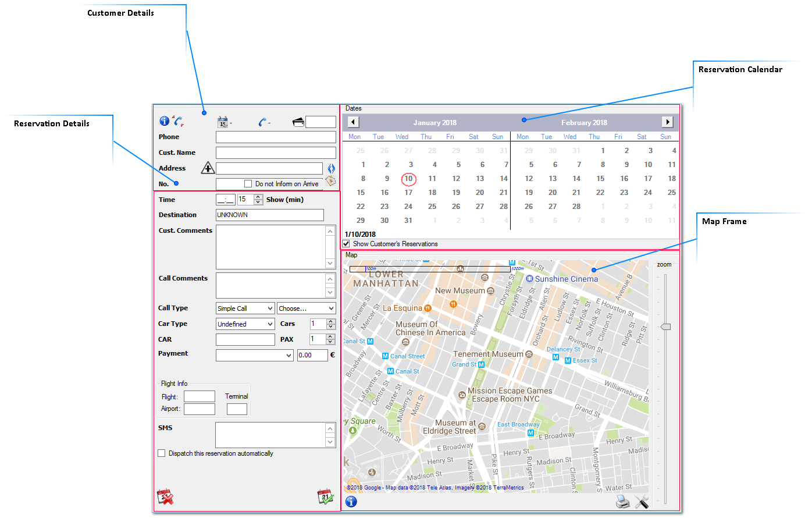Click the credit card icon in customer details

[x=298, y=122]
